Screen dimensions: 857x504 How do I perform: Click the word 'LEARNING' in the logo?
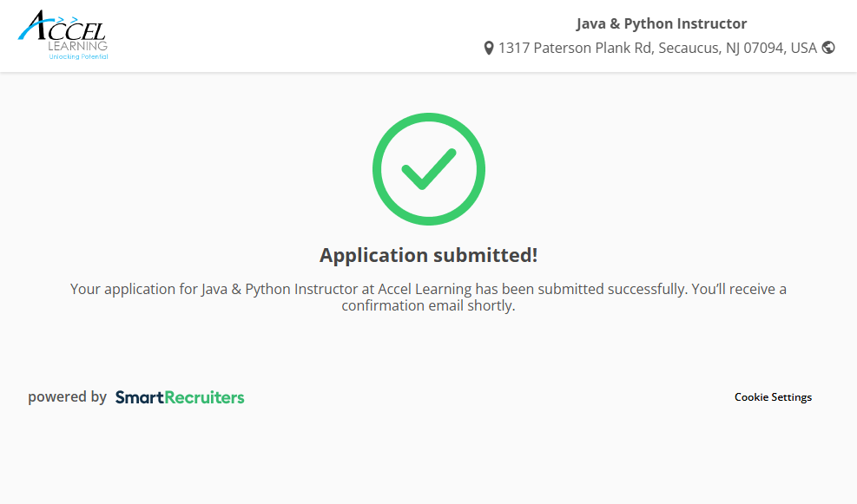click(78, 46)
